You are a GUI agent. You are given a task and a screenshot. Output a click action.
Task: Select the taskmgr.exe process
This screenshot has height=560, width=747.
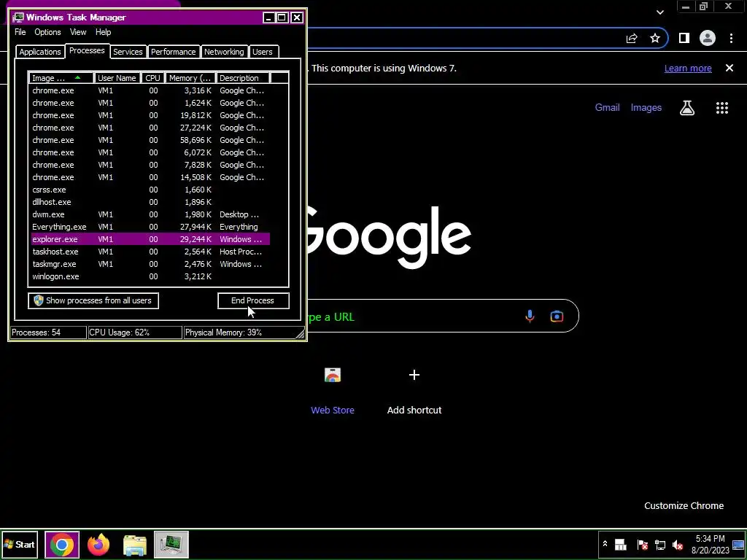coord(150,264)
